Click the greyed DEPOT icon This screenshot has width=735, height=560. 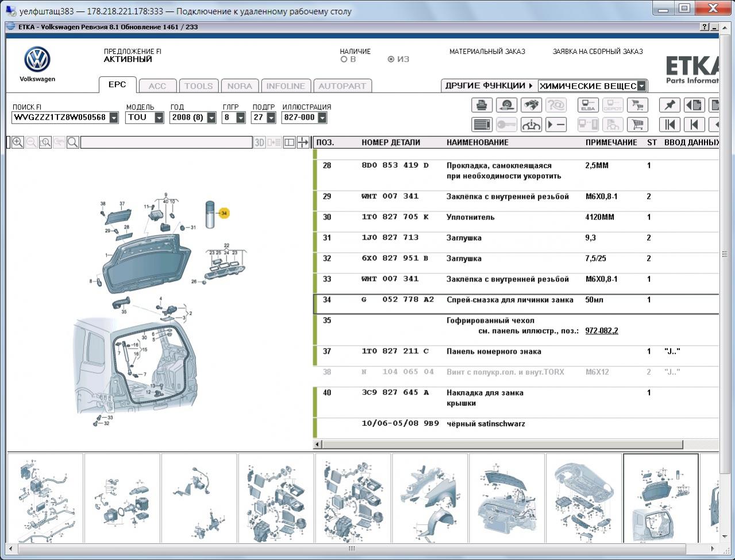613,105
